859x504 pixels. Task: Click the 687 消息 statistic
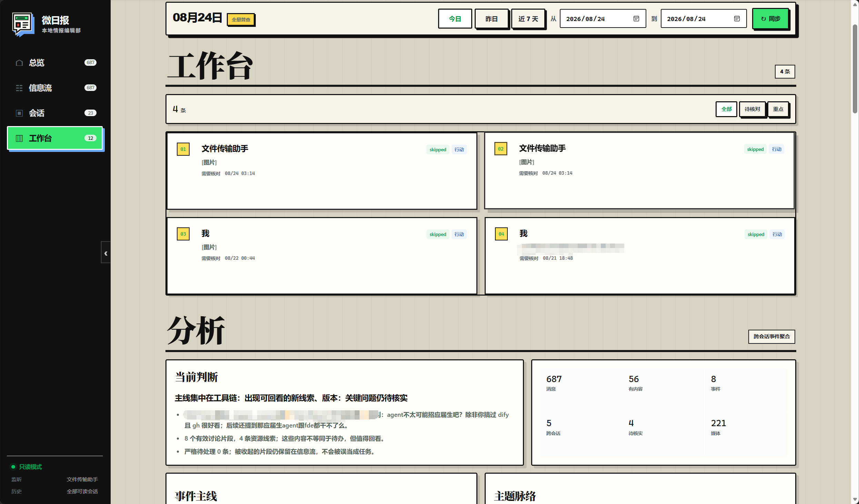554,383
